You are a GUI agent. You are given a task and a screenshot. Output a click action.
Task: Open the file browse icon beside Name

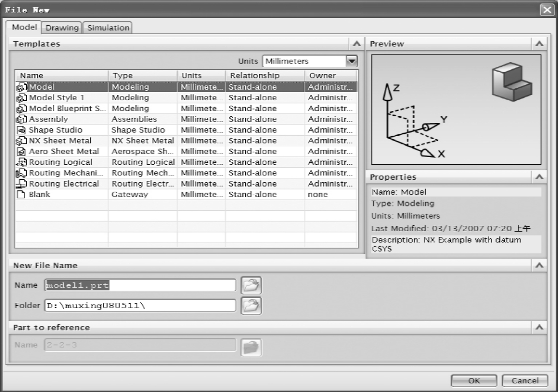[251, 285]
